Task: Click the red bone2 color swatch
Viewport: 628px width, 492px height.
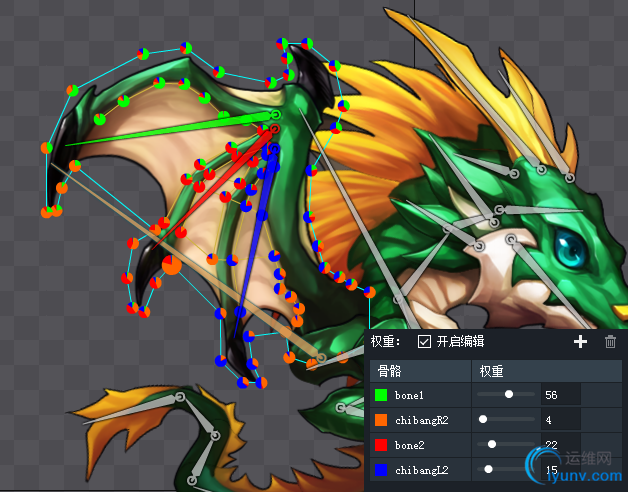Action: (381, 445)
